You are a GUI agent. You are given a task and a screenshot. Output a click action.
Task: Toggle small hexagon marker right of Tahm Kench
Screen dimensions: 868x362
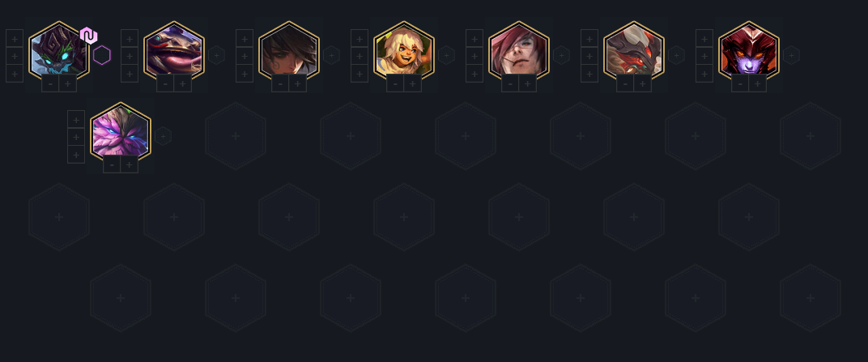click(x=216, y=55)
